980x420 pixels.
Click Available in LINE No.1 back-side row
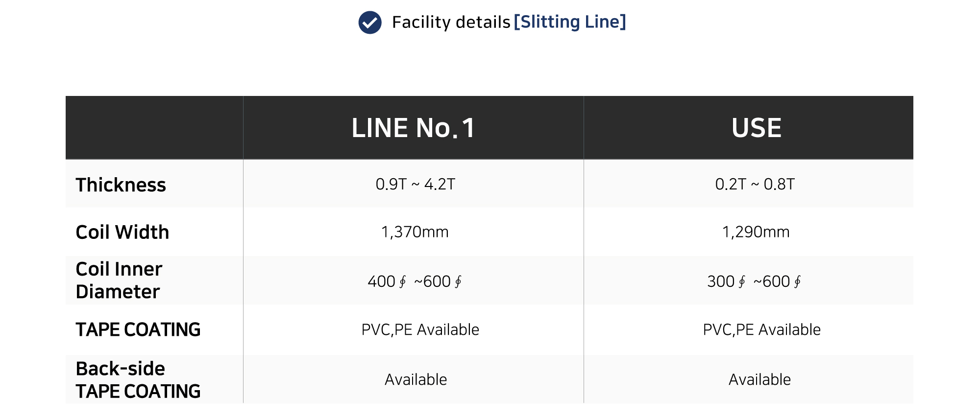(x=416, y=379)
